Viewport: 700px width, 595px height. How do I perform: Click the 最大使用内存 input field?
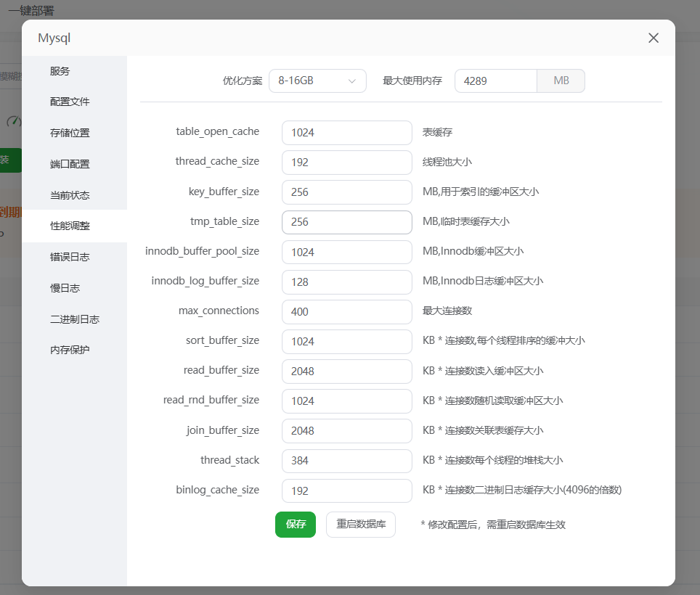click(496, 81)
